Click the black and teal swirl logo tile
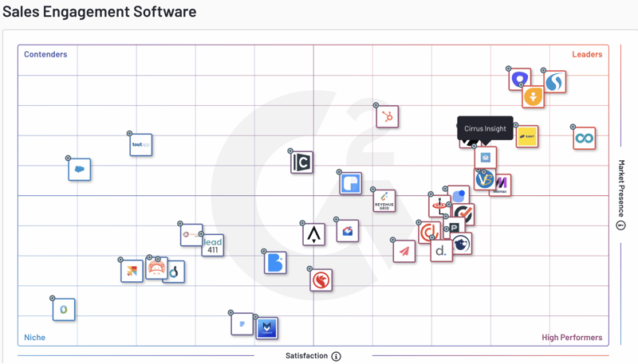The width and height of the screenshot is (638, 364). (175, 272)
